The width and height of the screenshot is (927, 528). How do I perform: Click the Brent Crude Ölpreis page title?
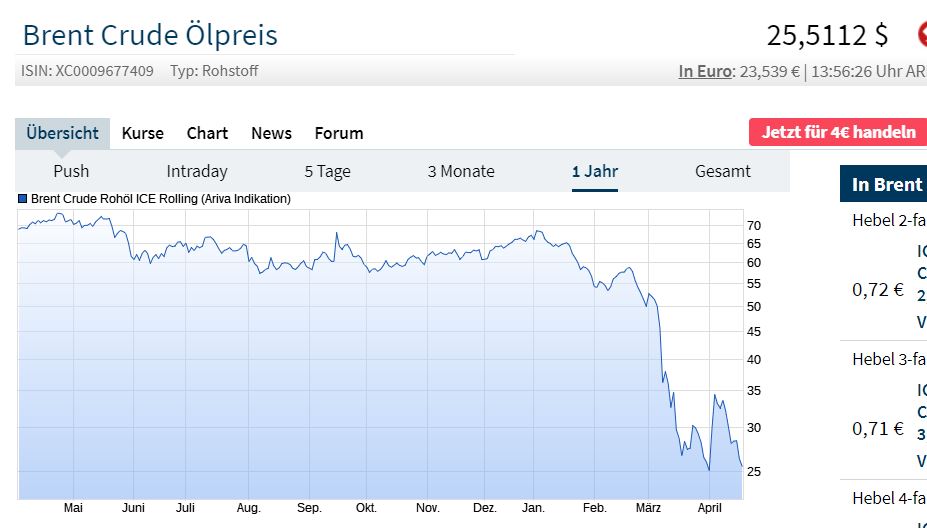pos(150,35)
